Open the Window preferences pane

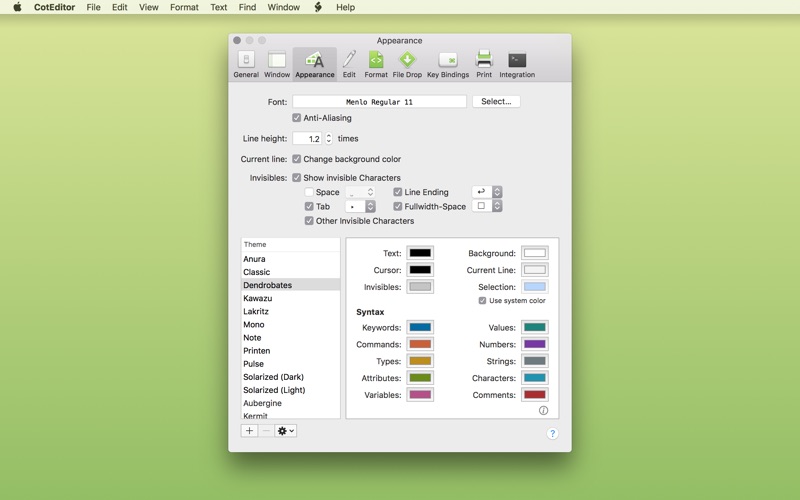[x=277, y=64]
